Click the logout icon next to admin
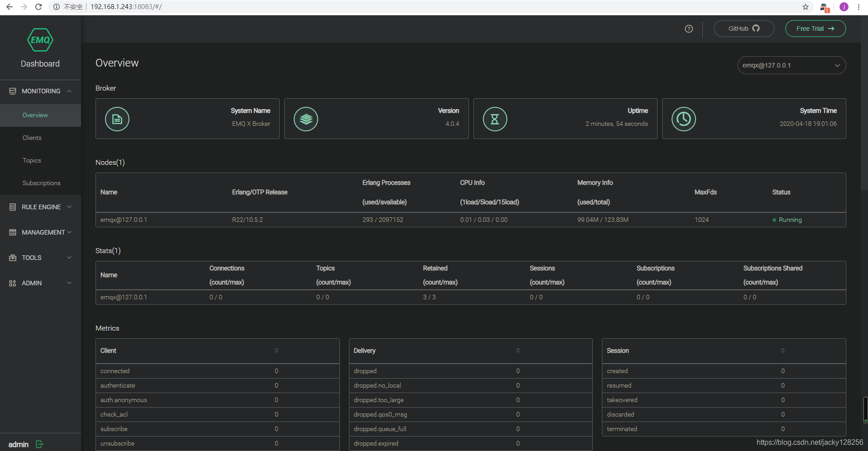The width and height of the screenshot is (868, 451). click(x=39, y=444)
